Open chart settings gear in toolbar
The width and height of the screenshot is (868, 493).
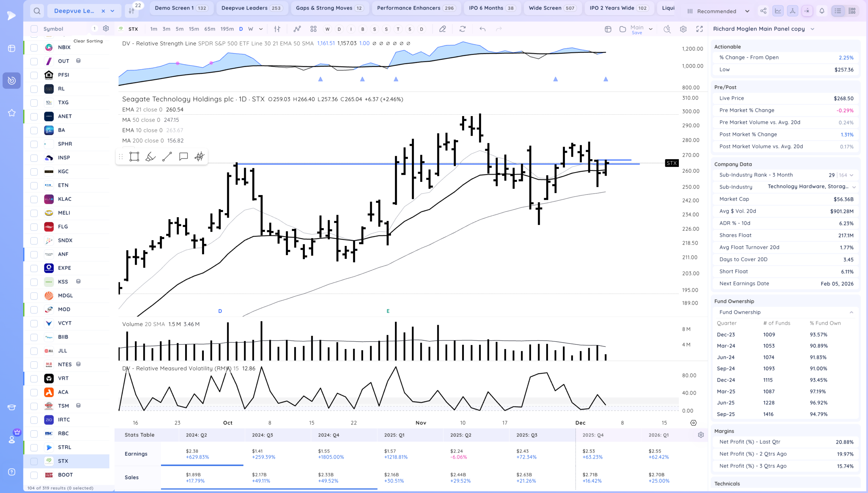coord(683,29)
